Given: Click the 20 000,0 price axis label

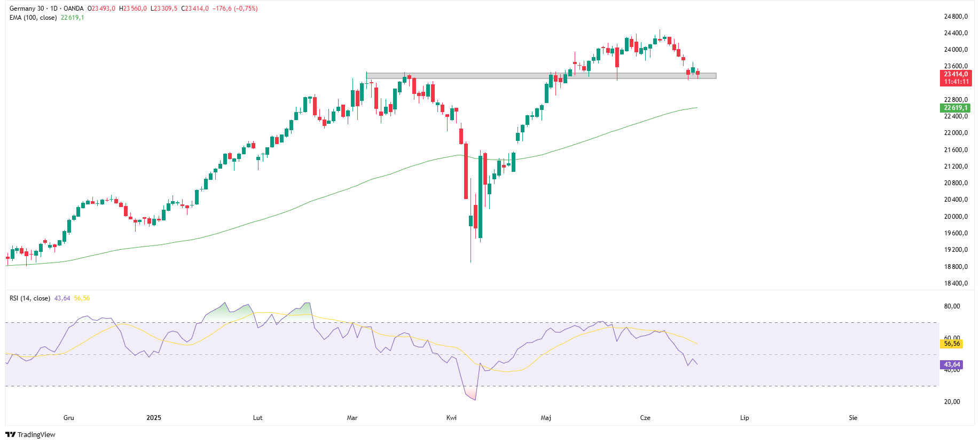Looking at the screenshot, I should coord(955,217).
